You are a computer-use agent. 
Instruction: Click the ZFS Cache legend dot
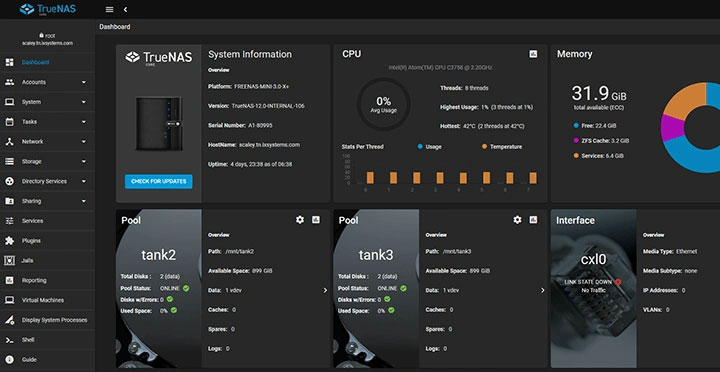576,141
